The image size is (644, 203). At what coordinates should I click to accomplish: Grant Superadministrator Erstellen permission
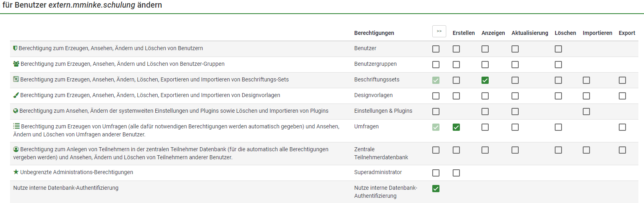(x=456, y=173)
